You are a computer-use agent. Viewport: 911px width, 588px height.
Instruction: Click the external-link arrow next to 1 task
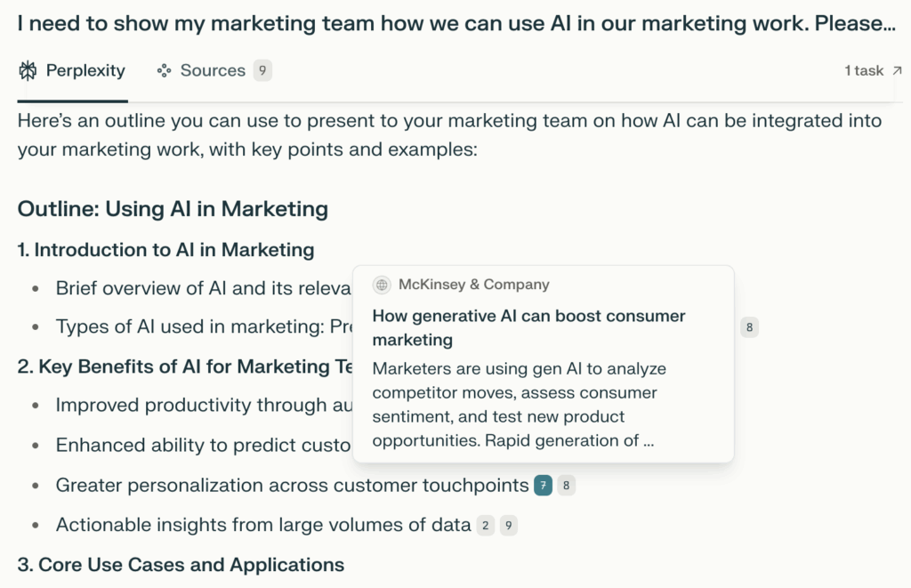tap(899, 70)
